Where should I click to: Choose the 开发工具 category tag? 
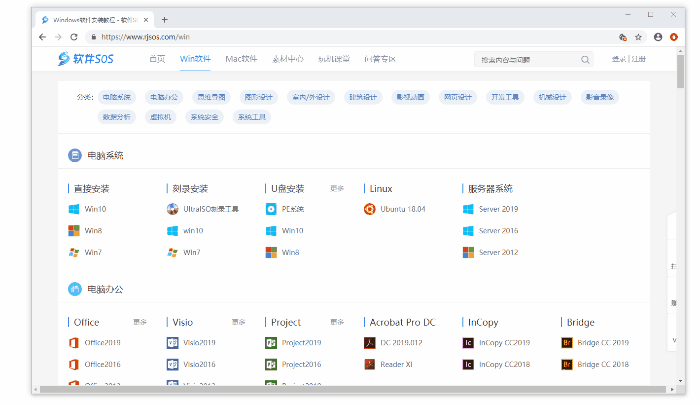coord(505,97)
